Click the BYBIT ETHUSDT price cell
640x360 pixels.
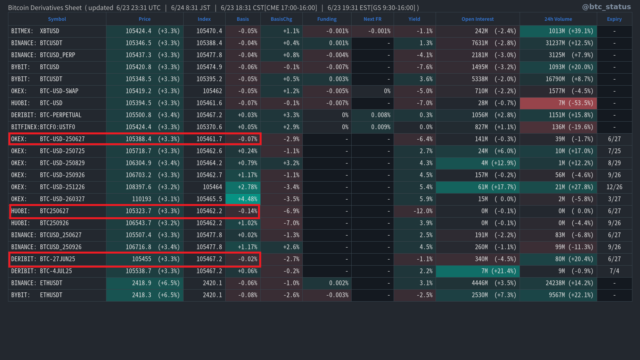(x=145, y=295)
